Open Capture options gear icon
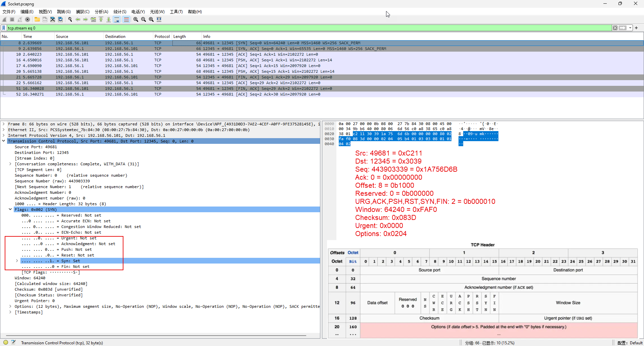 point(28,19)
